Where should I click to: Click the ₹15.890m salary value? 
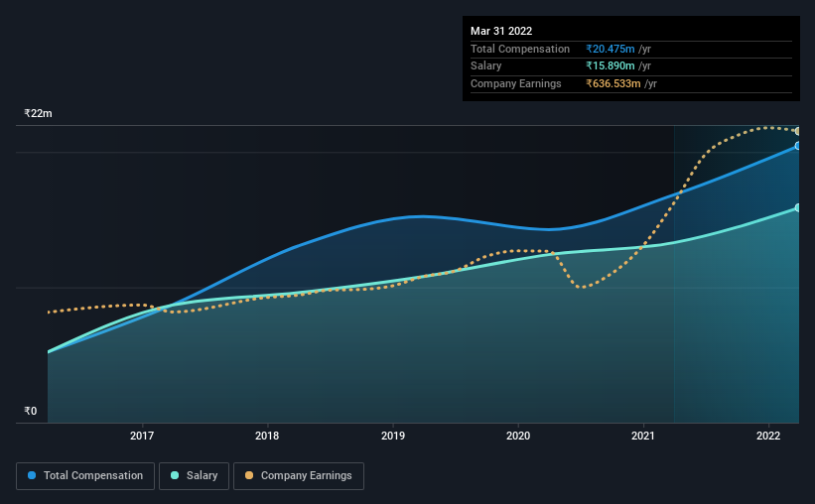tap(611, 66)
